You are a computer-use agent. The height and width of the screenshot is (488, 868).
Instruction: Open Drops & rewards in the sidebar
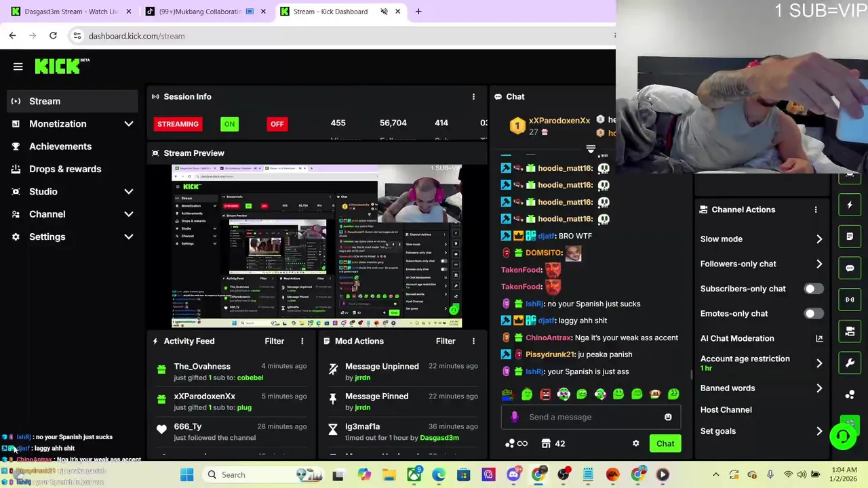coord(73,169)
